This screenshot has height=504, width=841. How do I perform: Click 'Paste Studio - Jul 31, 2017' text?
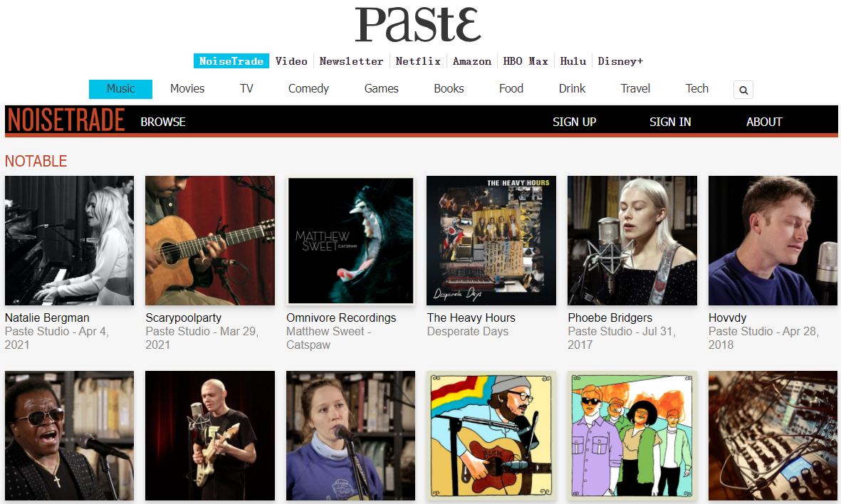pos(622,338)
